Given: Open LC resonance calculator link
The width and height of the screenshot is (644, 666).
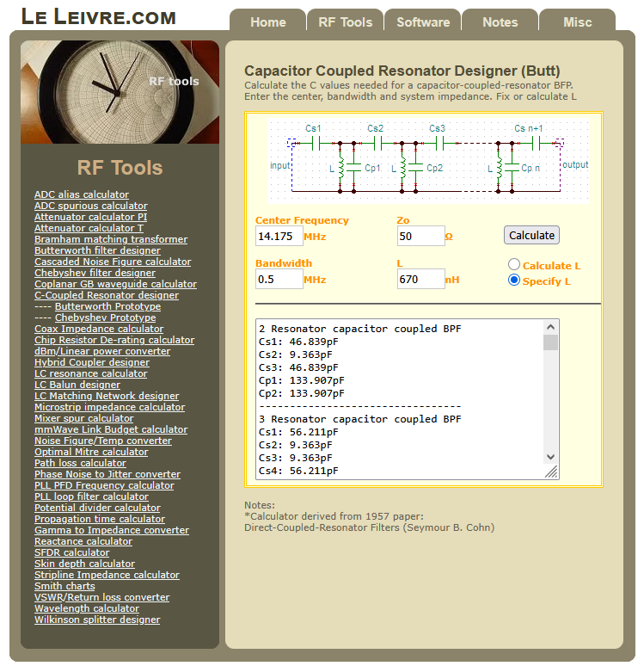Looking at the screenshot, I should tap(91, 373).
